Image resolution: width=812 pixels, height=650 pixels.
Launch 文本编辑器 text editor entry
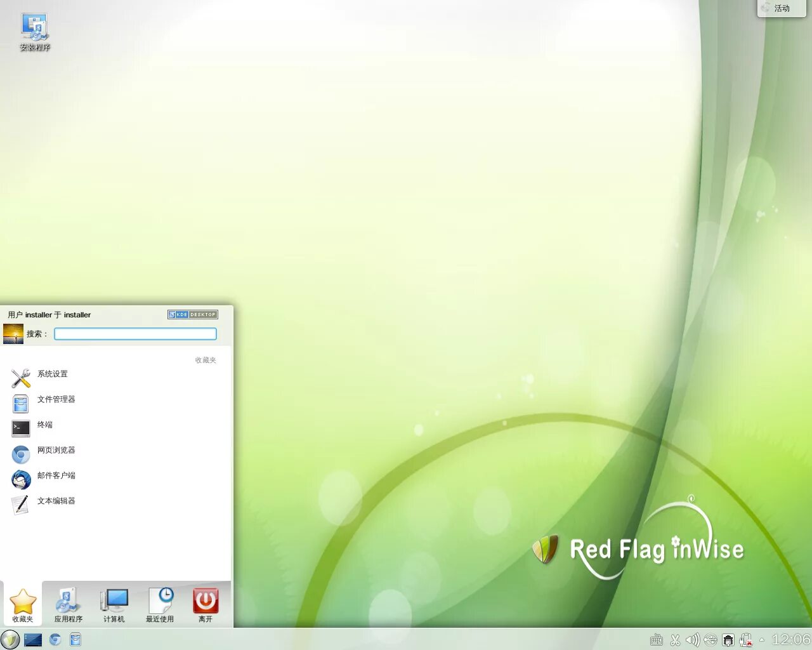pos(114,505)
